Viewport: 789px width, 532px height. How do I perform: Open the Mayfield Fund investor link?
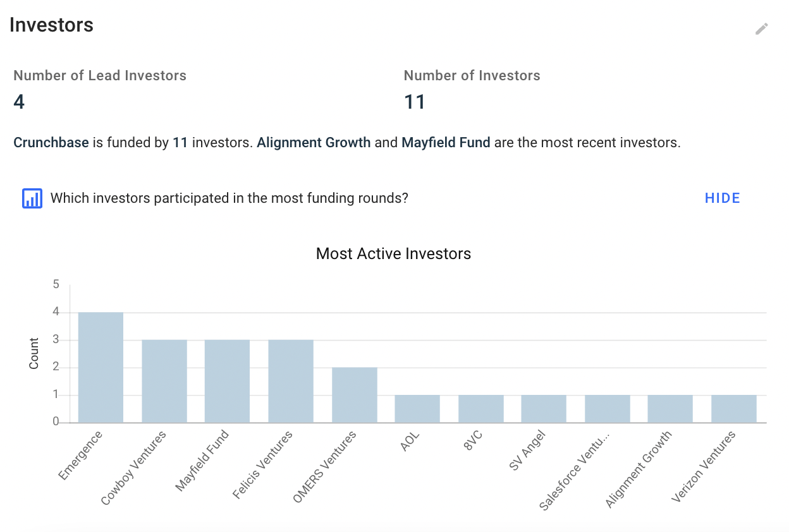(446, 143)
